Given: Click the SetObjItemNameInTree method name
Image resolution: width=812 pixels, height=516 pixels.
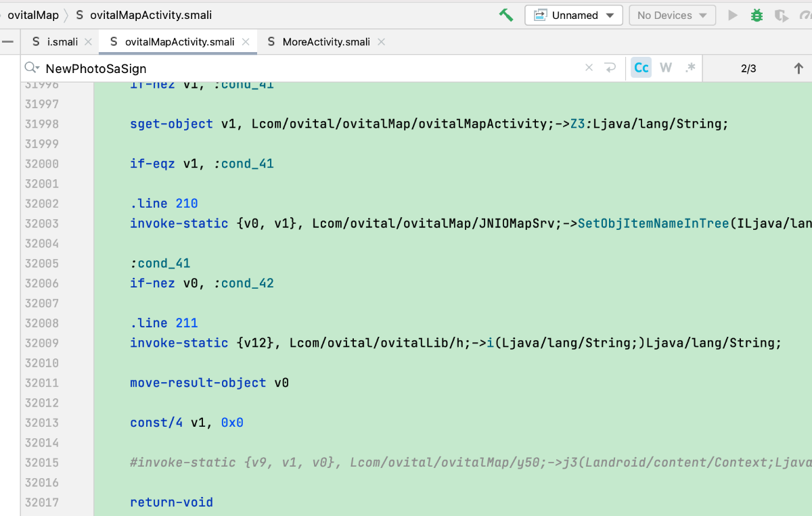Looking at the screenshot, I should pyautogui.click(x=653, y=223).
